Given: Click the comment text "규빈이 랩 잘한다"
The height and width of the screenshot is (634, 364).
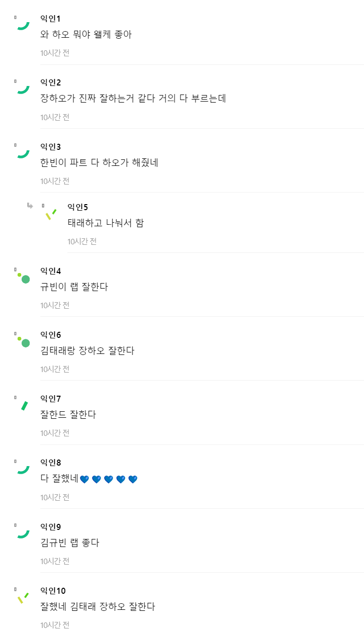Looking at the screenshot, I should pyautogui.click(x=74, y=287).
